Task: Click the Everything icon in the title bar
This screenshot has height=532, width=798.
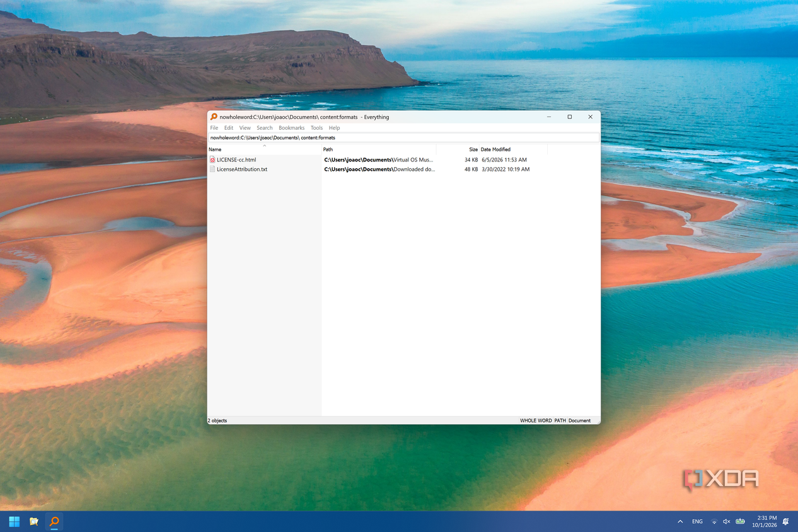Action: pos(214,117)
